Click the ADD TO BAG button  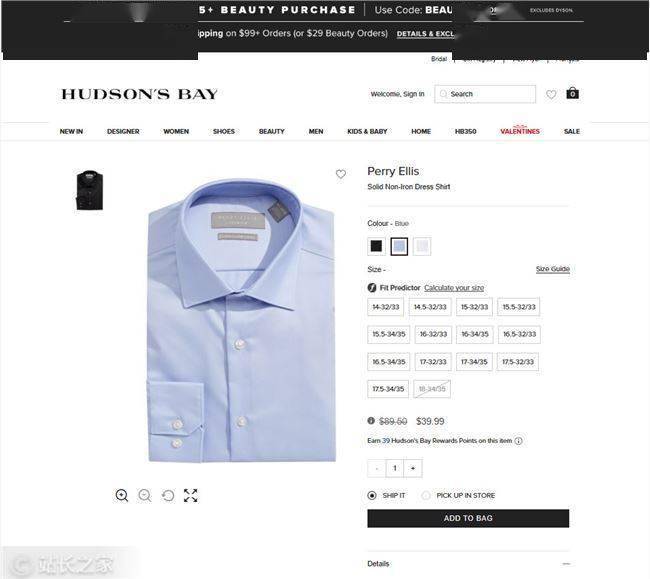tap(468, 518)
